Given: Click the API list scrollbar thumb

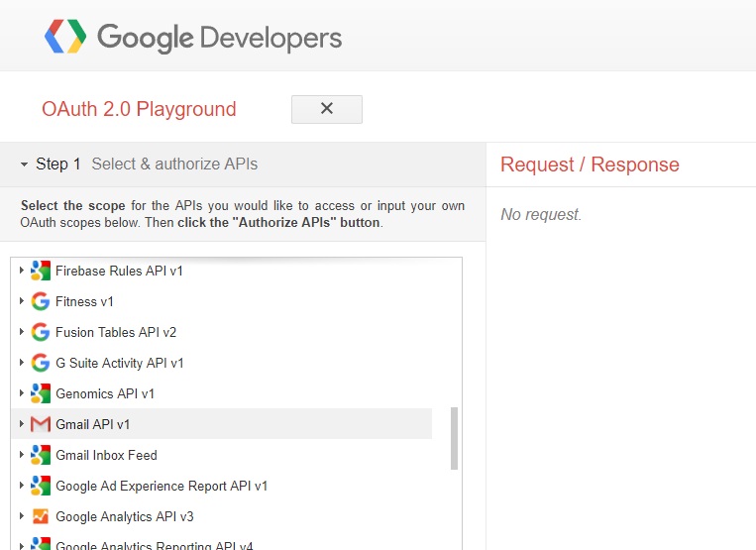Looking at the screenshot, I should click(x=454, y=438).
